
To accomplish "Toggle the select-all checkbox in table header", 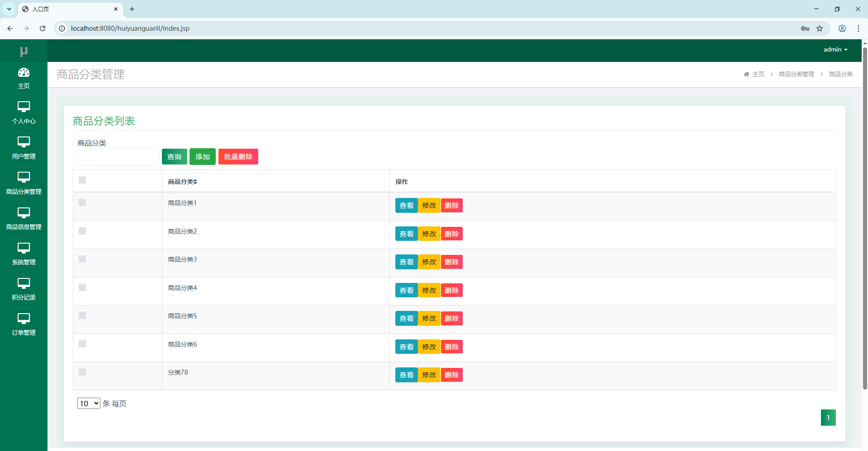I will [82, 180].
